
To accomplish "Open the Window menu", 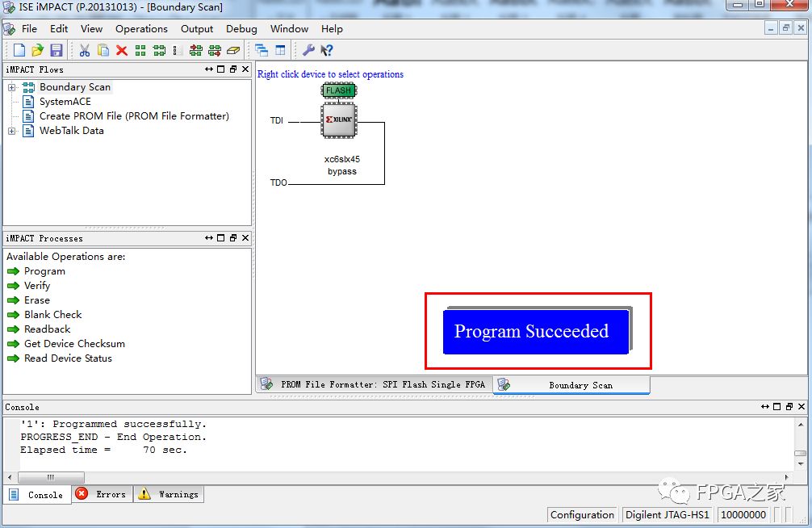I will click(289, 29).
